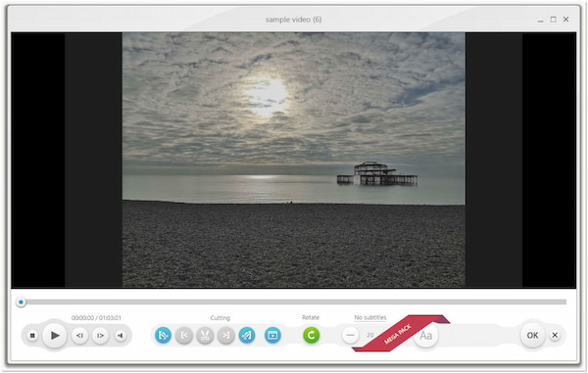588x373 pixels.
Task: Open the No subtitles dropdown
Action: coord(370,317)
